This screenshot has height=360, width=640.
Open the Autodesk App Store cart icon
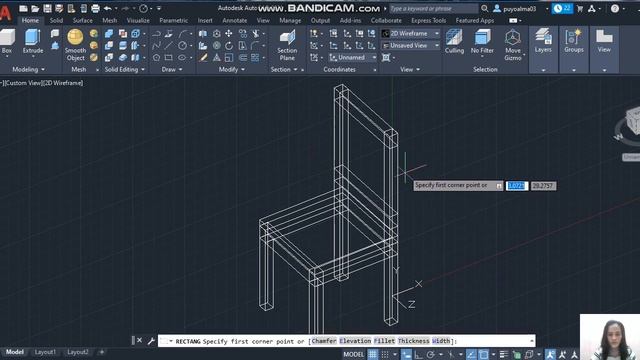[x=580, y=8]
